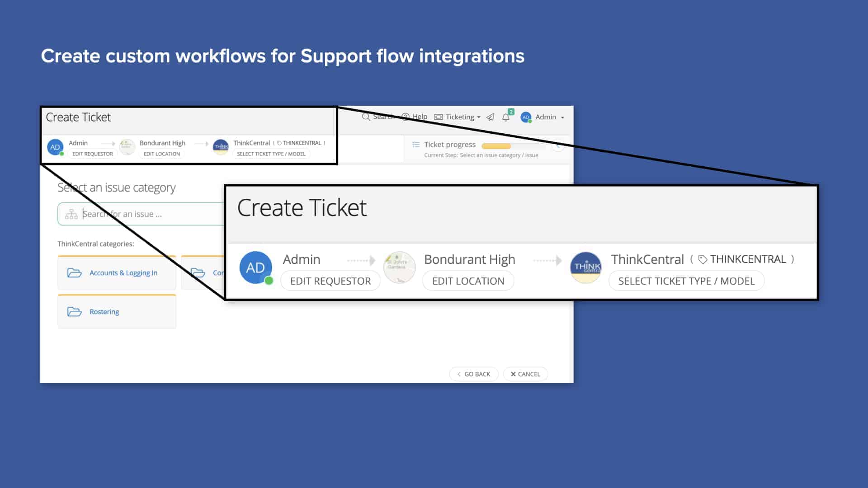
Task: Click the yellow Ticket progress bar
Action: (496, 145)
